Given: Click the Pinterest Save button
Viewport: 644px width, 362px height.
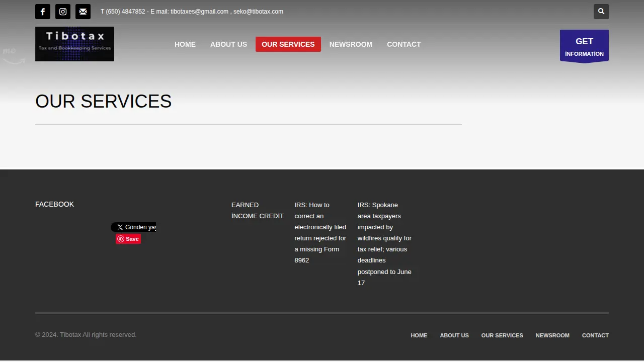Looking at the screenshot, I should pyautogui.click(x=128, y=239).
